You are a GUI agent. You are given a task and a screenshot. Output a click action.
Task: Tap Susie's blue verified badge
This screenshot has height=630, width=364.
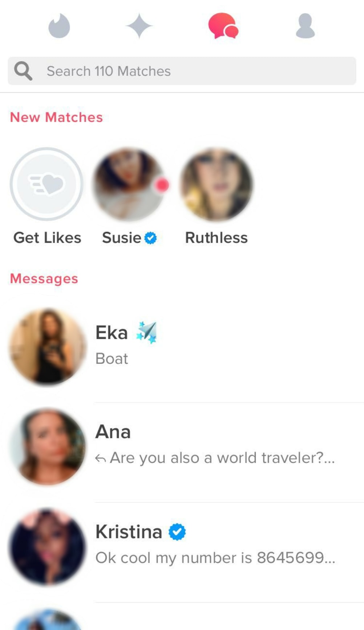click(x=150, y=238)
